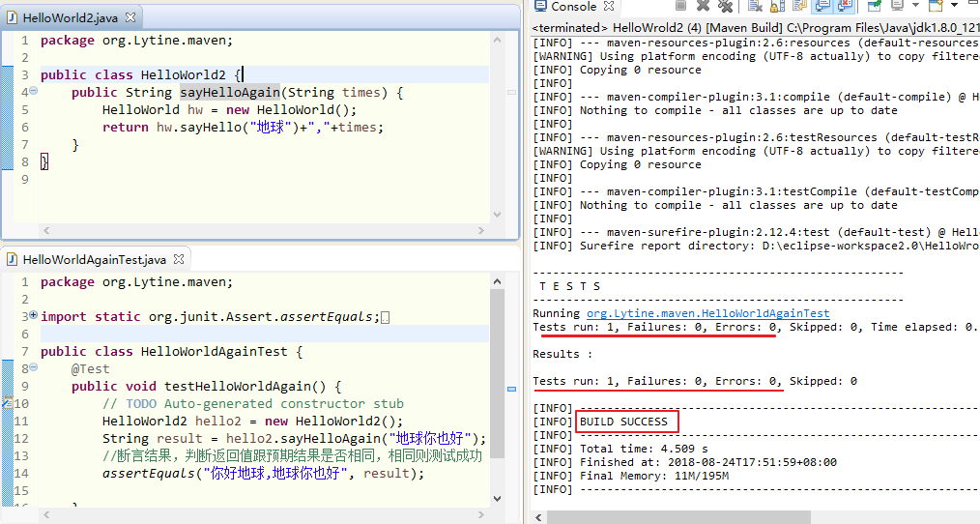Click the 'return hw.sayHello' statement
The width and height of the screenshot is (980, 524).
pos(244,128)
